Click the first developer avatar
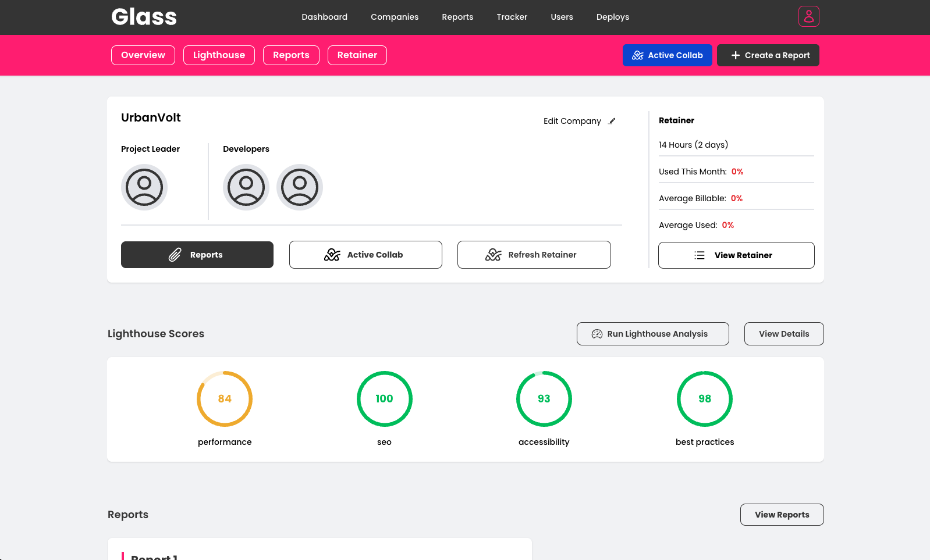Screen dimensions: 930x560 pyautogui.click(x=246, y=187)
